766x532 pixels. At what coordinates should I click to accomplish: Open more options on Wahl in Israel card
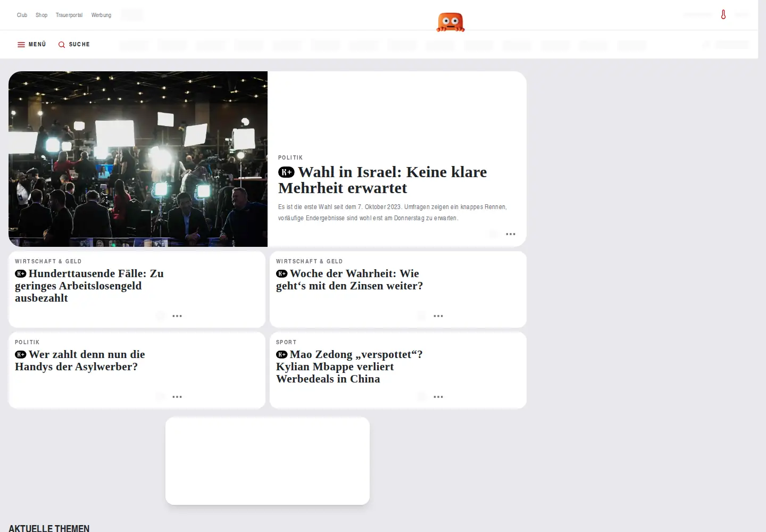(511, 234)
